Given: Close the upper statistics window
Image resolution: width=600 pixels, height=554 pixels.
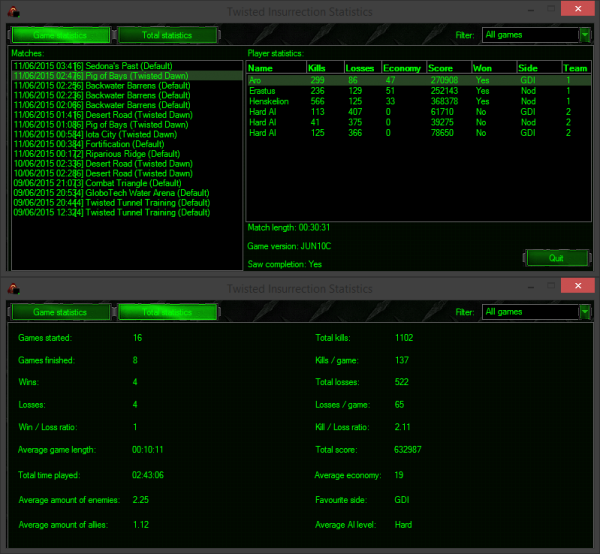Looking at the screenshot, I should click(x=578, y=8).
